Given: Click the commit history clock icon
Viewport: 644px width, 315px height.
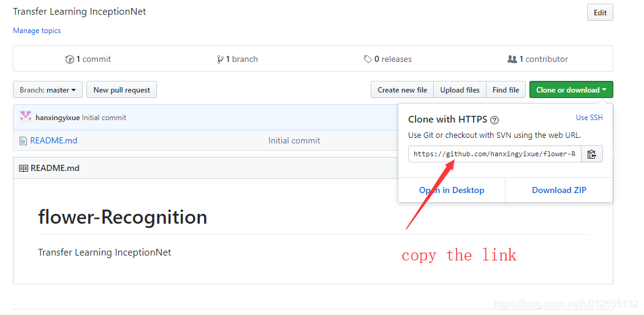Looking at the screenshot, I should click(69, 59).
